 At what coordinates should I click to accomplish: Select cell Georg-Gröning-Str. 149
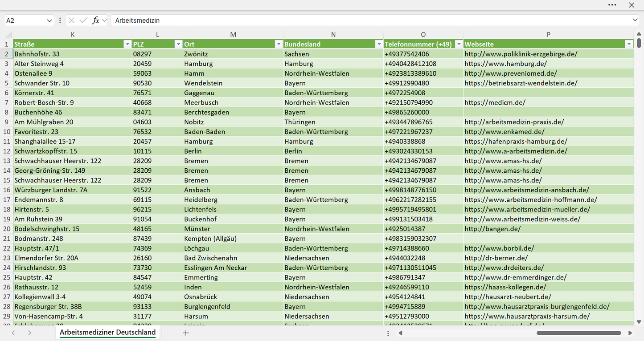pyautogui.click(x=73, y=170)
